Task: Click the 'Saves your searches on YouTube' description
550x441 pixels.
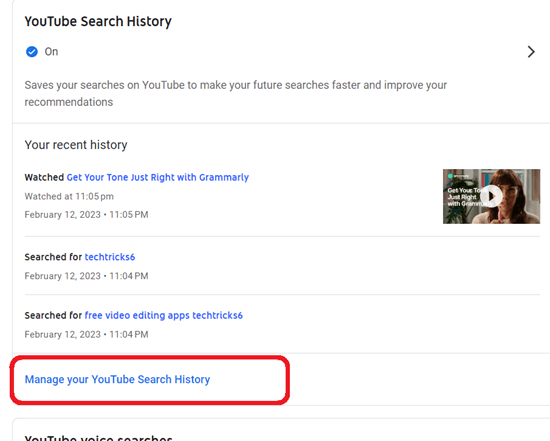Action: coord(236,93)
